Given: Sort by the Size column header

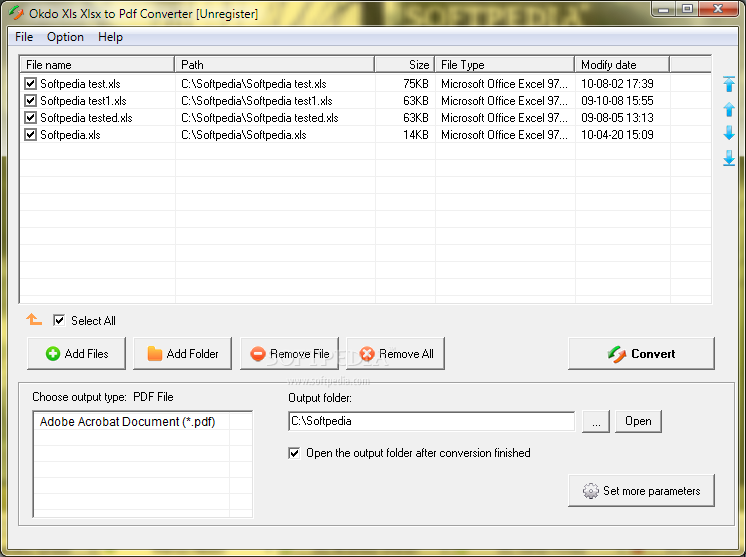Looking at the screenshot, I should [405, 65].
